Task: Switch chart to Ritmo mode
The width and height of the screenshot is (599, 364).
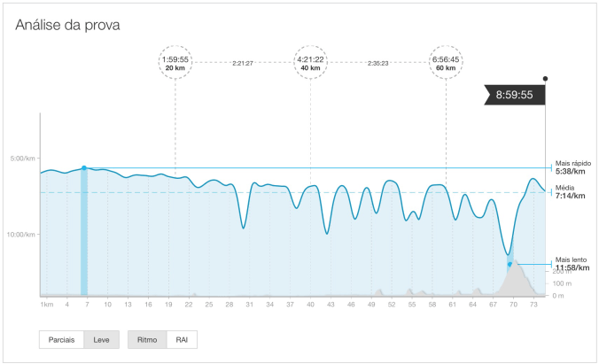Action: pyautogui.click(x=146, y=339)
